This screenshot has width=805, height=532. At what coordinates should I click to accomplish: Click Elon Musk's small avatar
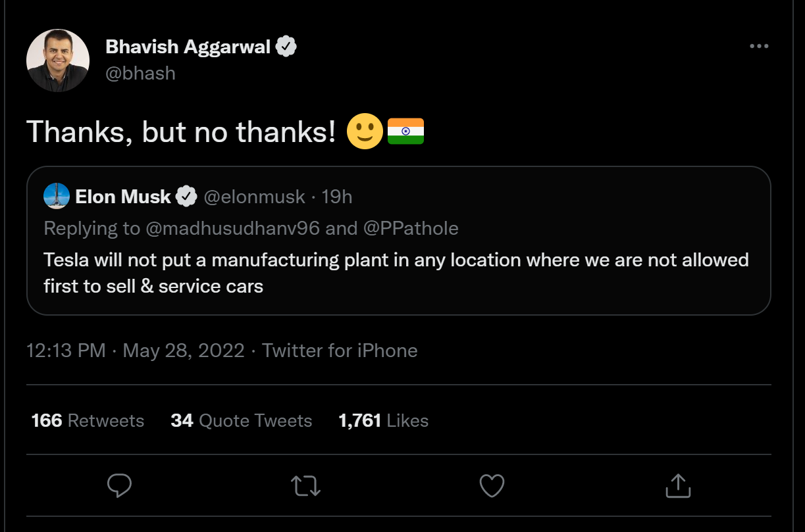(57, 196)
